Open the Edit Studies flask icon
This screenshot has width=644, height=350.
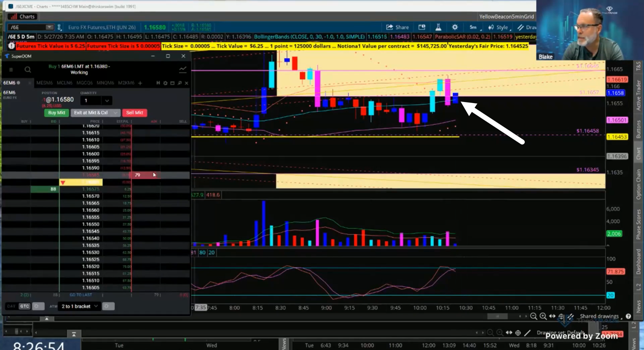pyautogui.click(x=438, y=27)
